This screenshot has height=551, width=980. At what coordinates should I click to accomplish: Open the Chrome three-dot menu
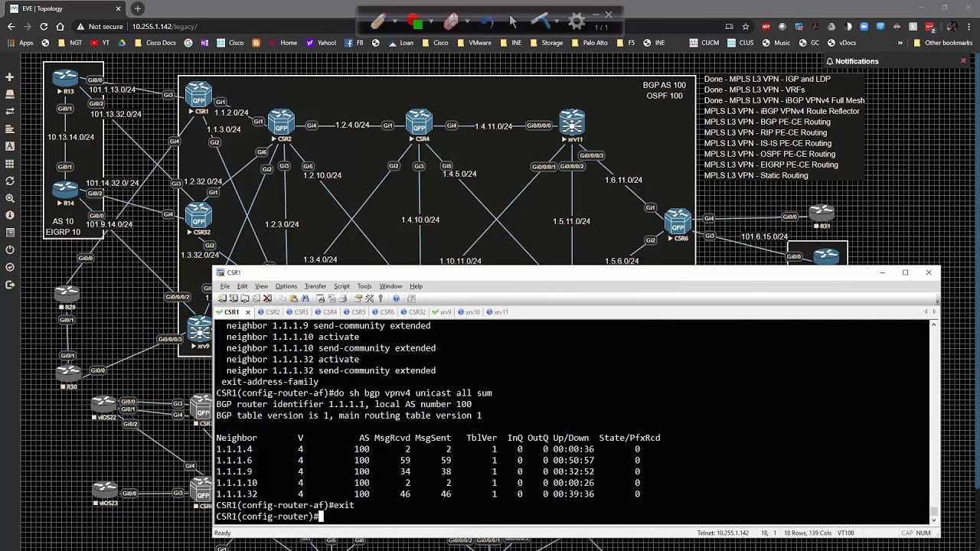(969, 26)
